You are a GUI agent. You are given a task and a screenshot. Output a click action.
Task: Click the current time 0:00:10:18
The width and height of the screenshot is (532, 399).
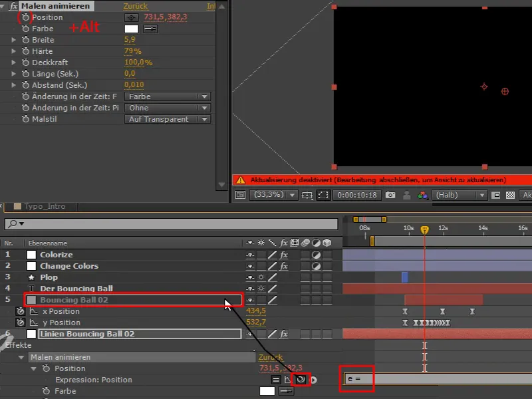(357, 195)
